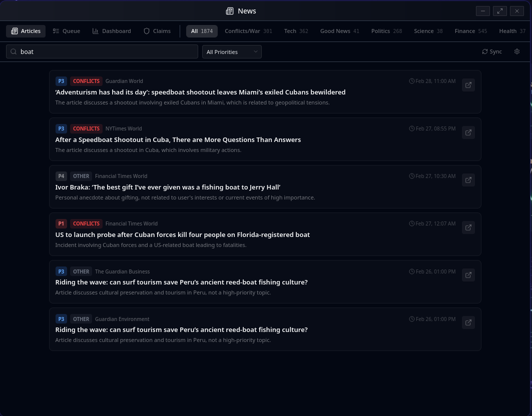
Task: Toggle the CONFLICTS tag on the Guardian World article
Action: tap(86, 81)
